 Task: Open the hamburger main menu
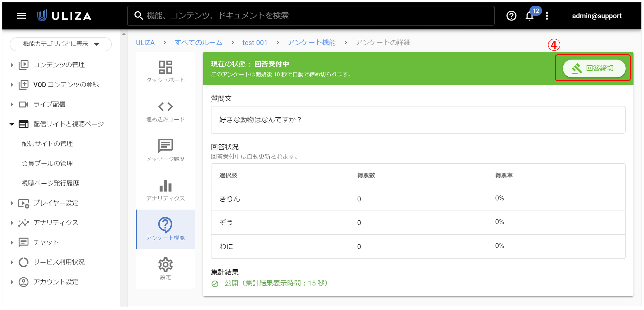(x=21, y=16)
